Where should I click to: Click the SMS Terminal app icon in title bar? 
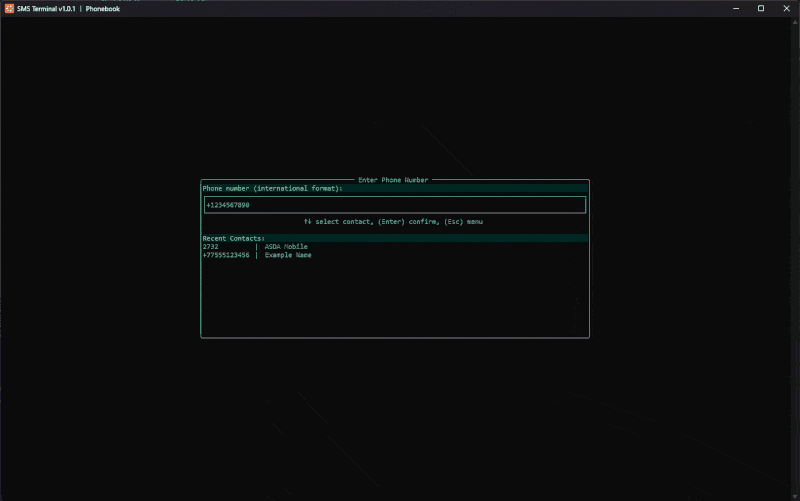9,8
